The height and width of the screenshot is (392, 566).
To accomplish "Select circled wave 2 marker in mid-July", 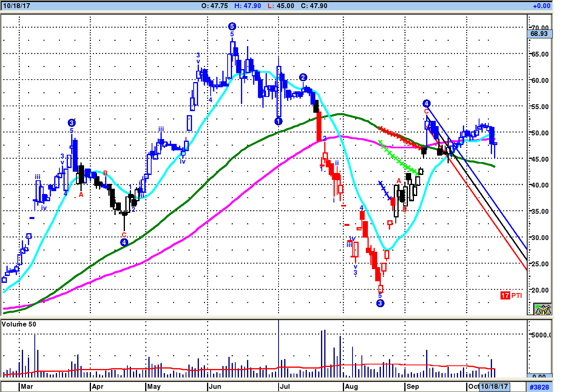I will 303,78.
